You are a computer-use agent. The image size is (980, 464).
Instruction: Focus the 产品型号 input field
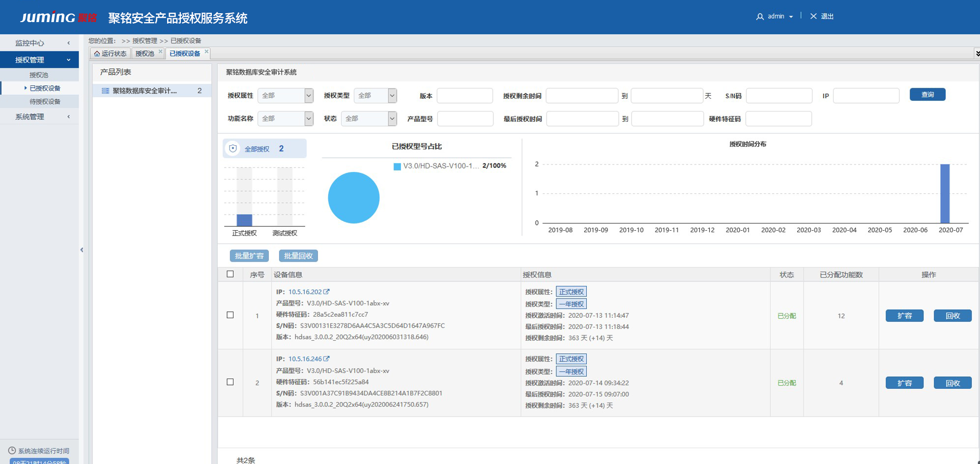click(465, 118)
